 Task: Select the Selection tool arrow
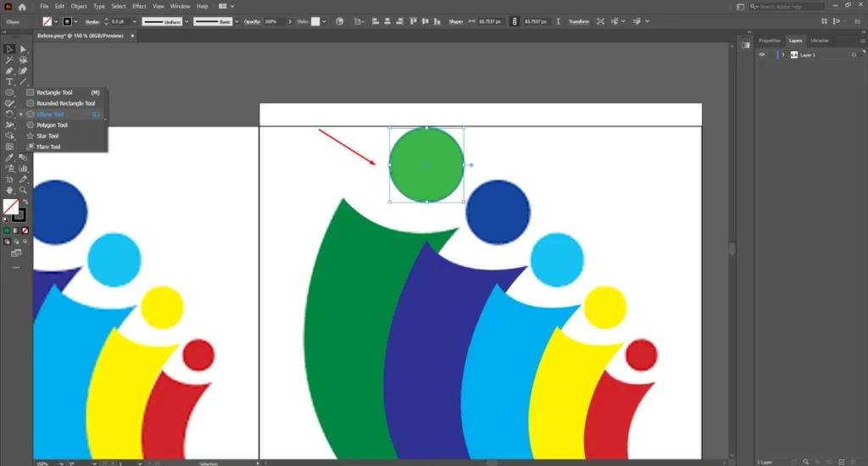(x=9, y=49)
